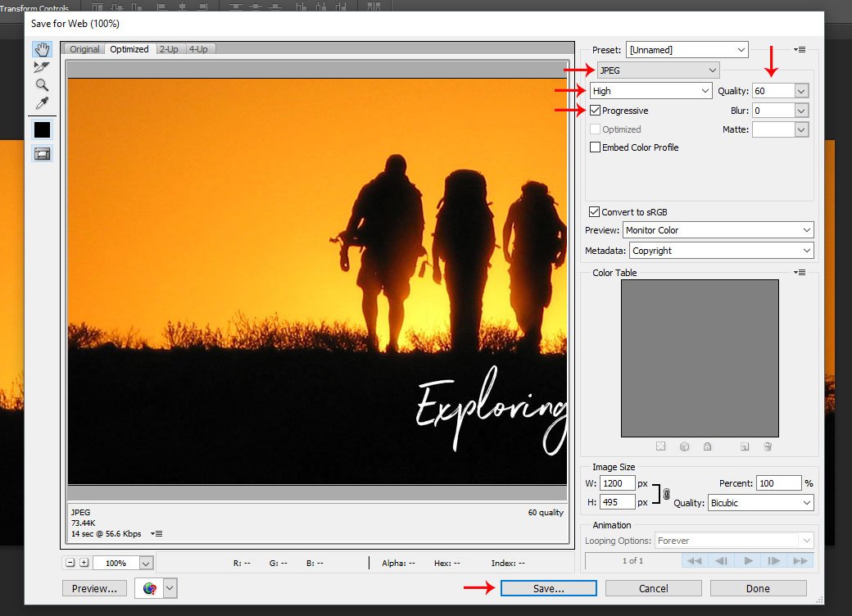Viewport: 852px width, 616px height.
Task: Click the Preview... button
Action: point(94,588)
